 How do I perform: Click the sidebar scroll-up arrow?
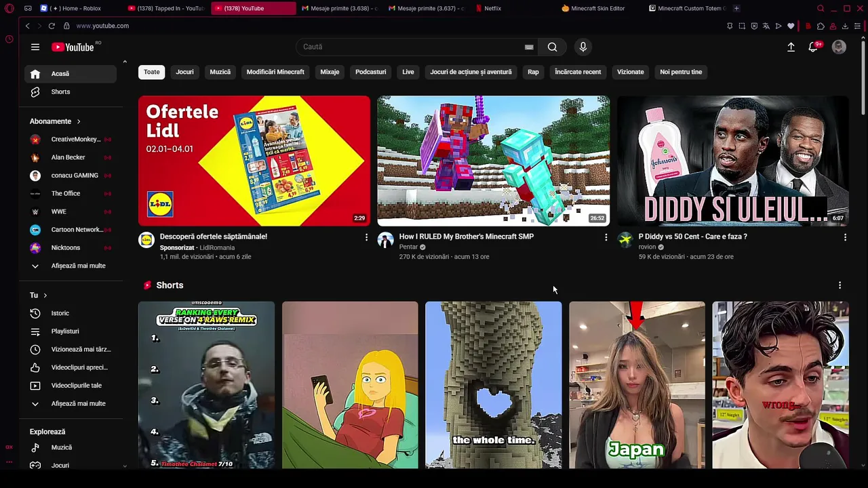coord(125,62)
